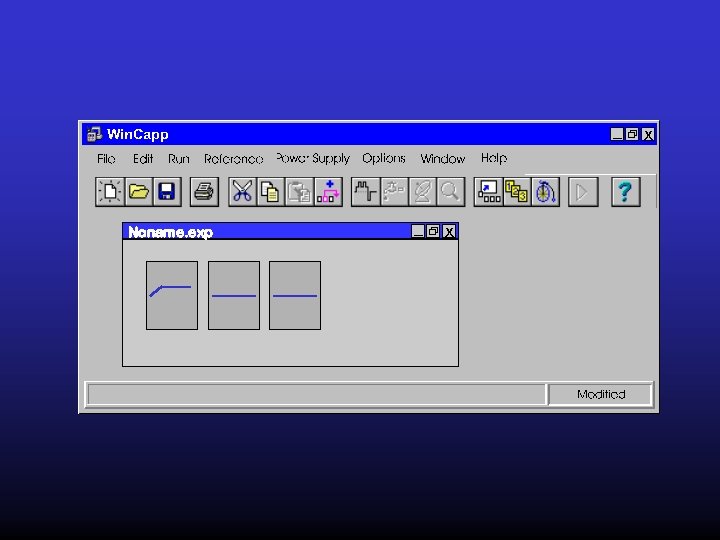Open the Power Supply menu
The width and height of the screenshot is (720, 540).
tap(313, 159)
